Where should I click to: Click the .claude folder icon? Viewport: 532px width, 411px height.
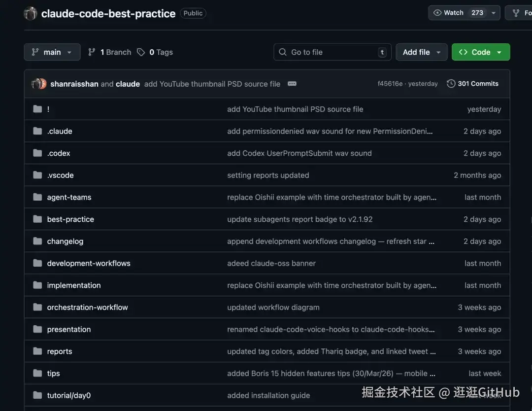(37, 131)
